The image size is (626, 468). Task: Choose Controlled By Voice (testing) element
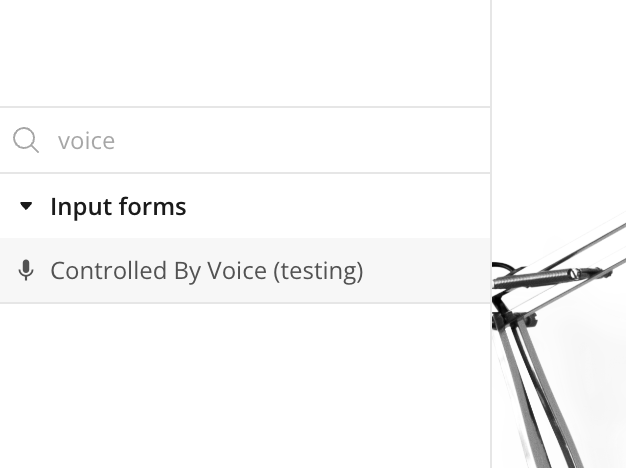click(x=206, y=271)
